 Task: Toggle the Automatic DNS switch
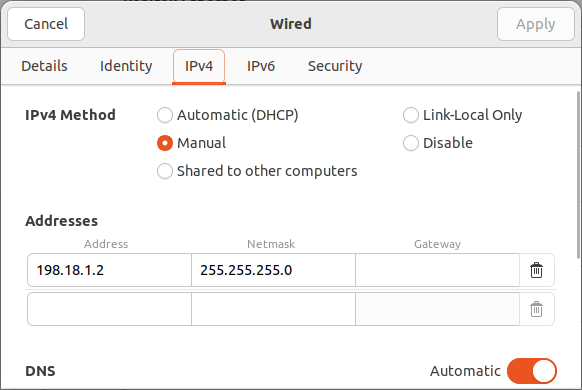tap(532, 371)
